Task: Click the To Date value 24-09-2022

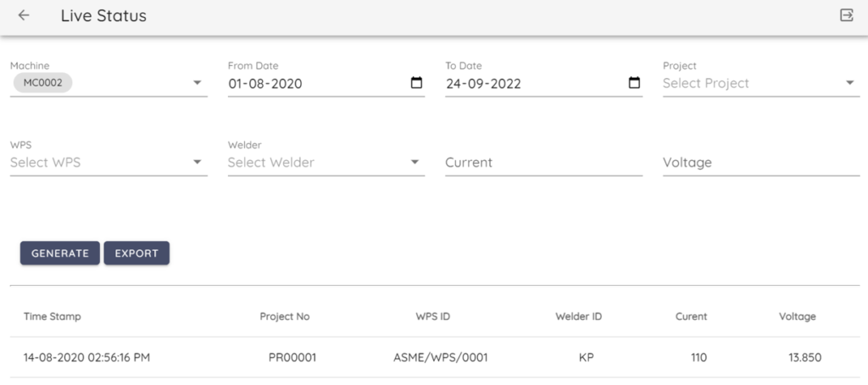Action: click(483, 84)
